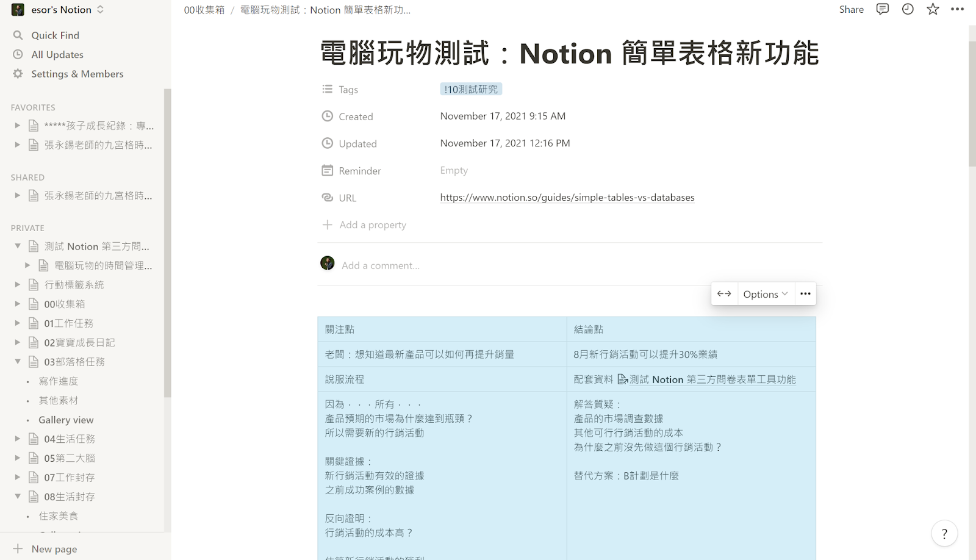Click page icon of 00收集箱 in sidebar
Viewport: 976px width, 560px height.
(x=34, y=304)
